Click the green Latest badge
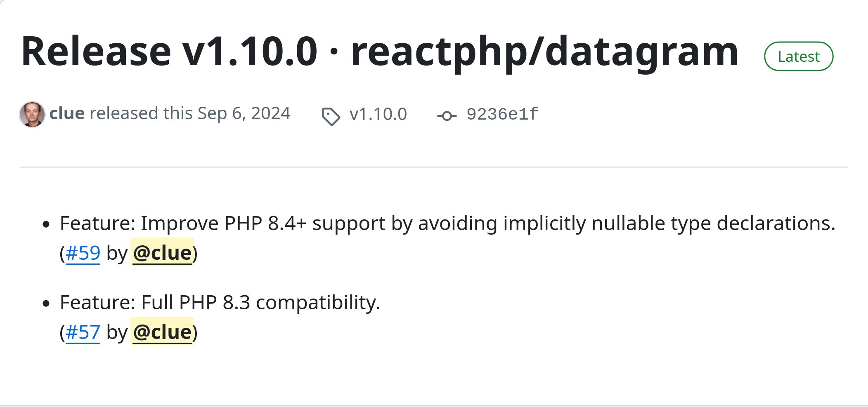The image size is (868, 407). tap(799, 56)
